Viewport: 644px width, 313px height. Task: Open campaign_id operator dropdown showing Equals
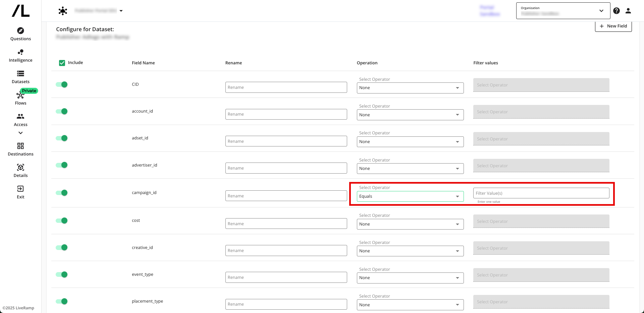tap(410, 196)
